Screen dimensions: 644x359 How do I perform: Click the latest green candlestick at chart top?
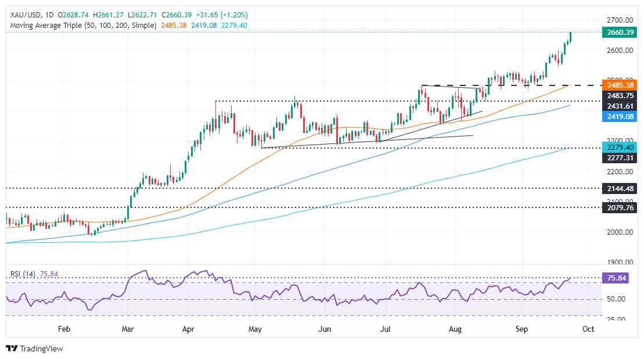(570, 37)
